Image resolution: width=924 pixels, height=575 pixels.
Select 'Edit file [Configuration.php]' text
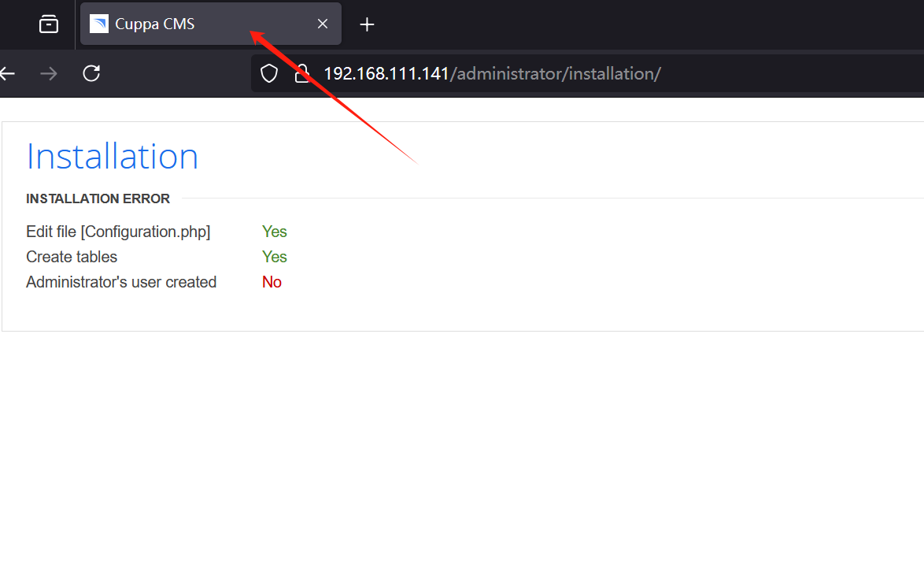118,232
